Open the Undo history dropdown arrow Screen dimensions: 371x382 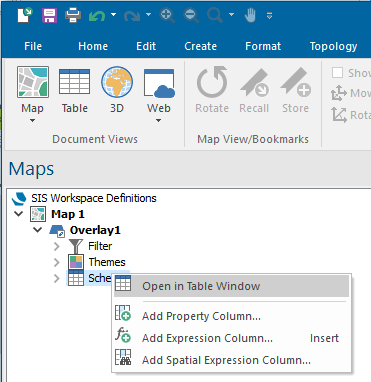tap(113, 15)
